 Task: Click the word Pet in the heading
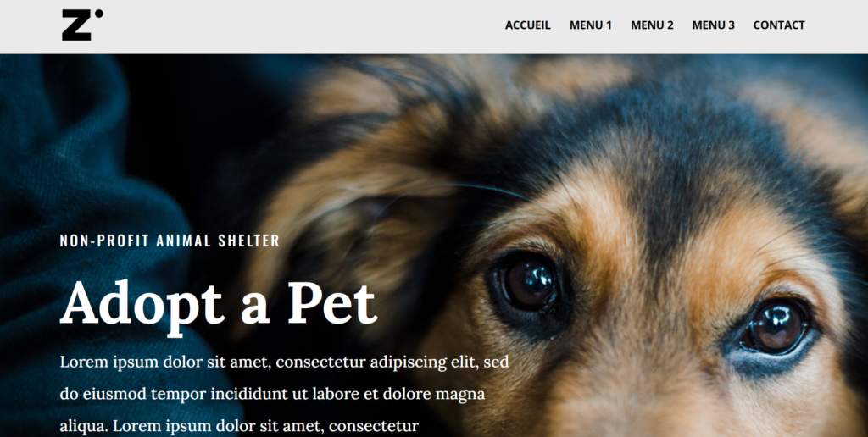(332, 303)
